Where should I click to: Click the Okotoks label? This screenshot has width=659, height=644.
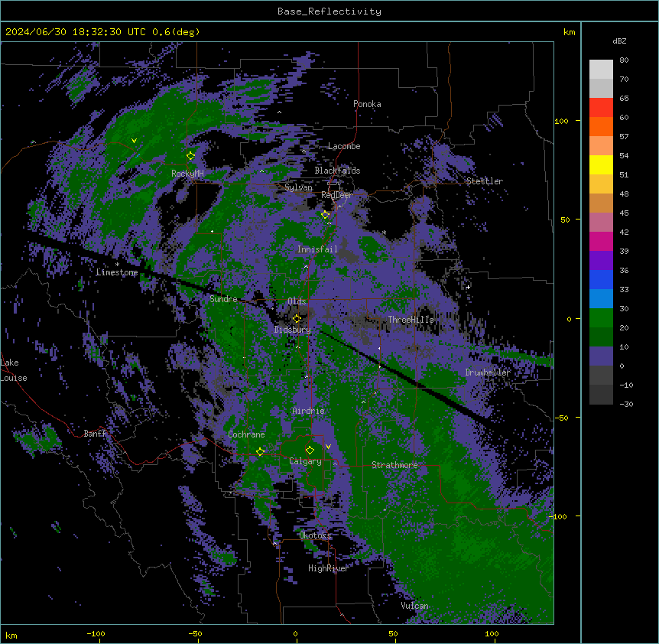click(x=315, y=535)
